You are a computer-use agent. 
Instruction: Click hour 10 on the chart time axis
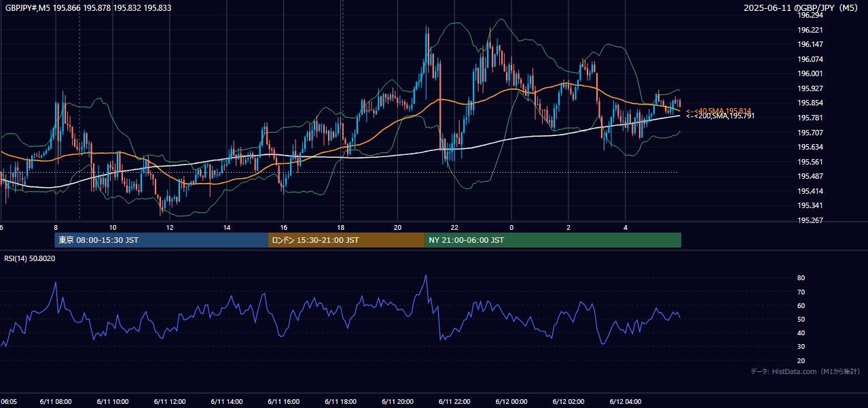tap(113, 227)
